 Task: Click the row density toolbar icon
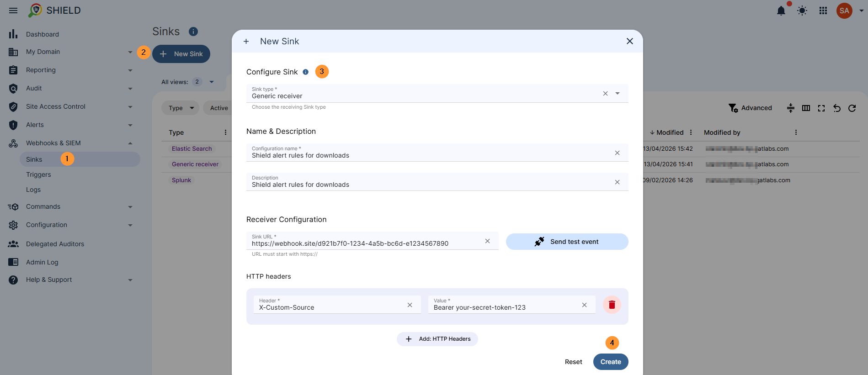point(791,108)
